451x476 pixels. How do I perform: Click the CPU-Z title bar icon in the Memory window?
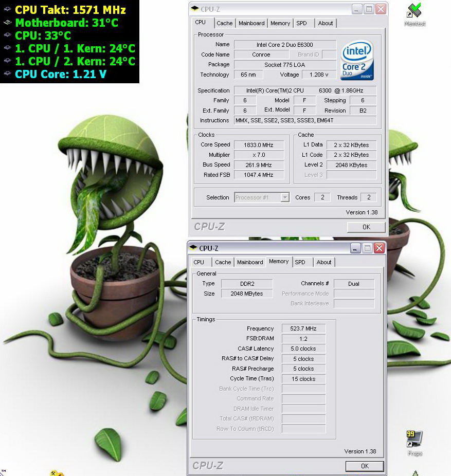point(193,248)
